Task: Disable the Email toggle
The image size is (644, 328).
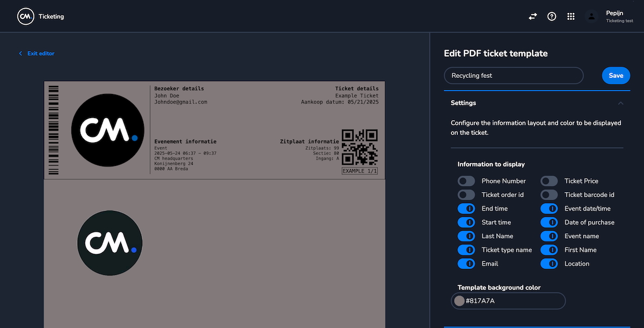Action: click(x=466, y=264)
